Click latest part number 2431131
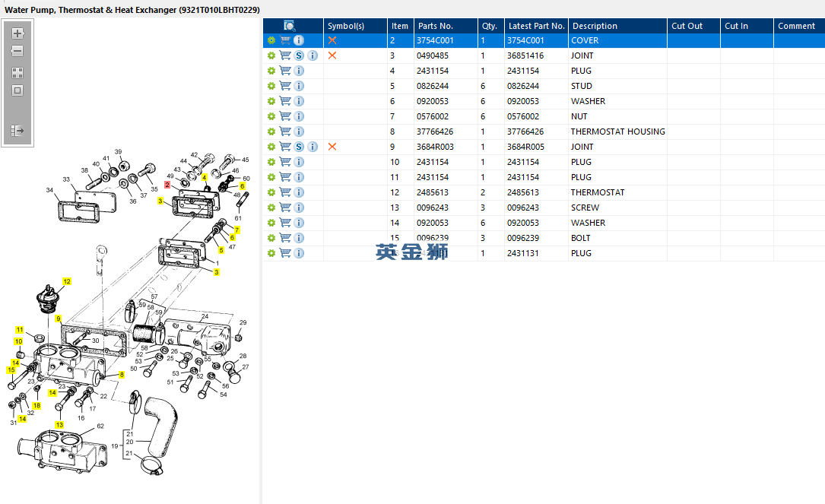The height and width of the screenshot is (504, 825). pyautogui.click(x=523, y=254)
